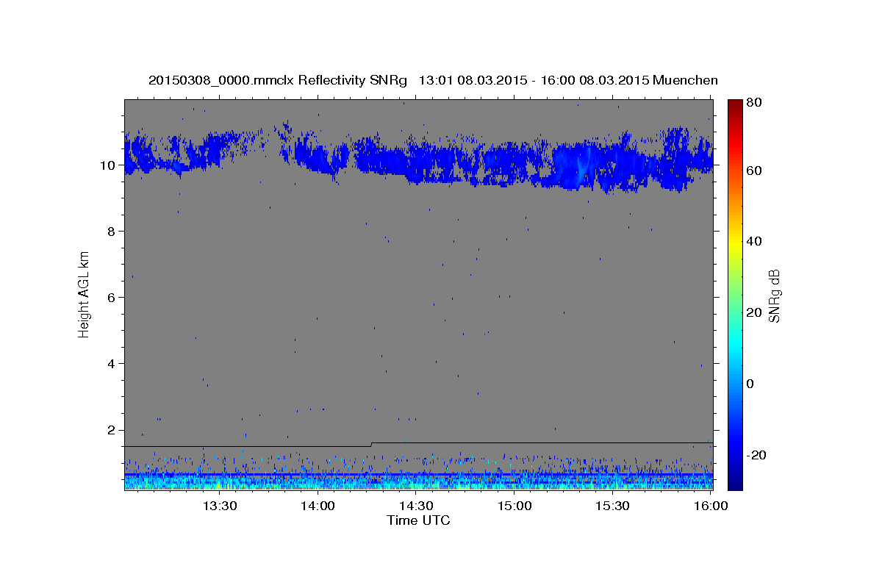Viewport: 882px width, 588px height.
Task: Click the colorbar value label 60
Action: coord(753,171)
